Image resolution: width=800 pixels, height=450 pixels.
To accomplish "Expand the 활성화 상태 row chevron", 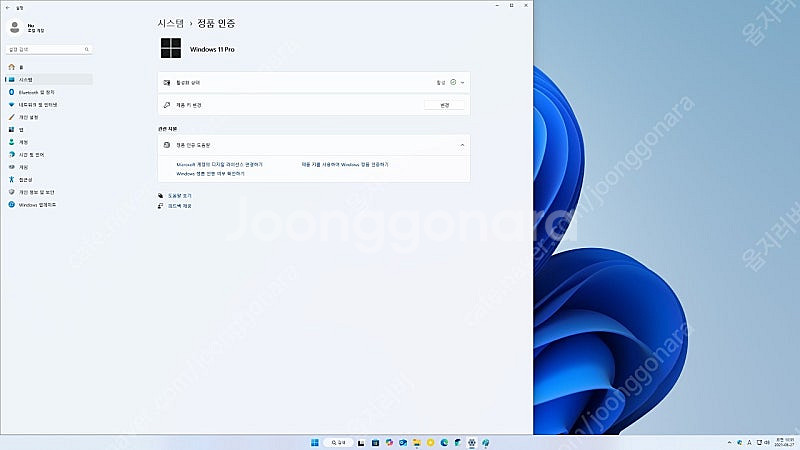I will (462, 83).
